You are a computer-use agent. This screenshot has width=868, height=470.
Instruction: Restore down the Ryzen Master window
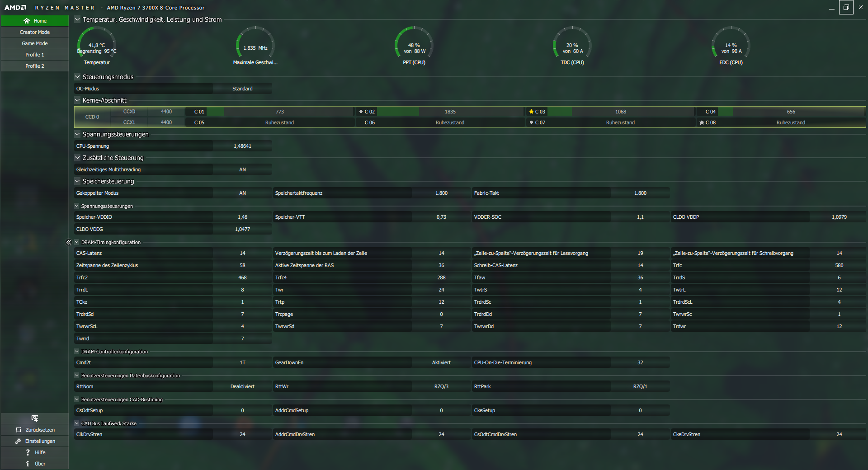[x=846, y=7]
